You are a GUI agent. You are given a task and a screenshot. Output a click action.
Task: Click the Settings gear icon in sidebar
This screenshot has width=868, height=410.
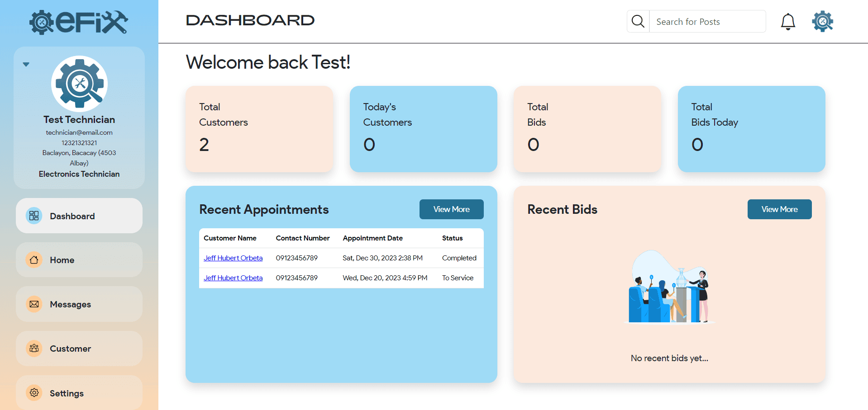click(34, 393)
